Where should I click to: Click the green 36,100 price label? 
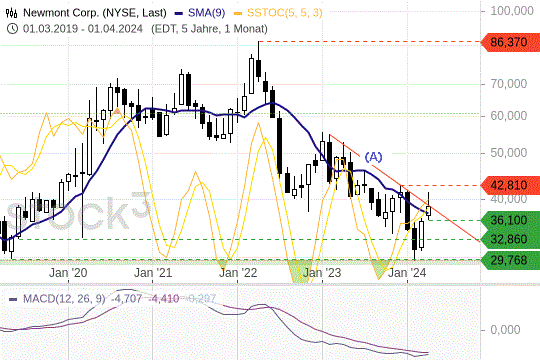(x=510, y=220)
